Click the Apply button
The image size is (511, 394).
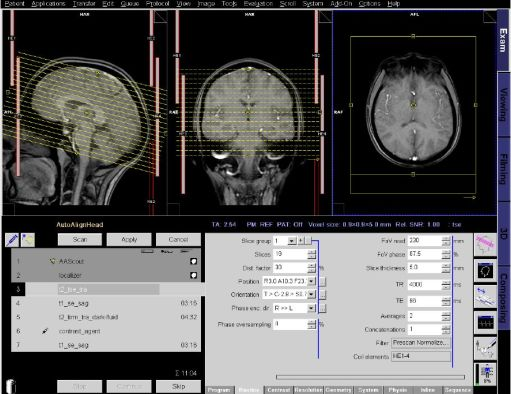click(x=129, y=239)
